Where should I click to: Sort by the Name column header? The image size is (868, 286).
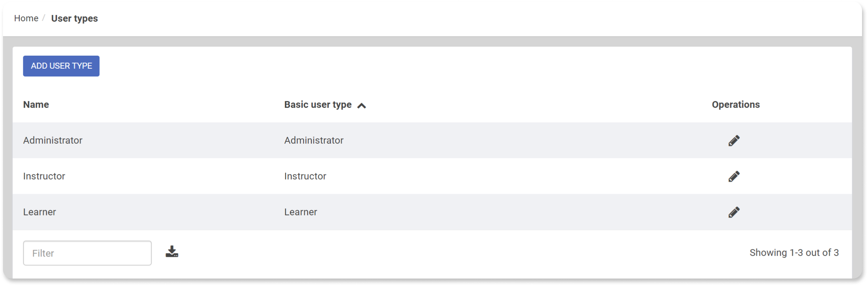[36, 105]
